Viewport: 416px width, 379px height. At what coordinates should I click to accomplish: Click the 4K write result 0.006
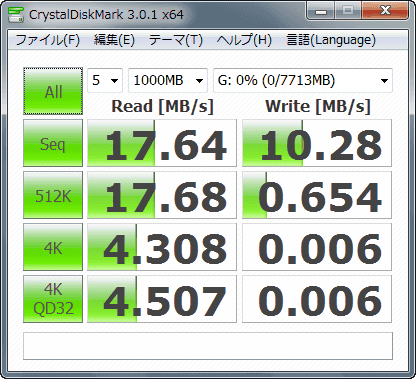317,247
